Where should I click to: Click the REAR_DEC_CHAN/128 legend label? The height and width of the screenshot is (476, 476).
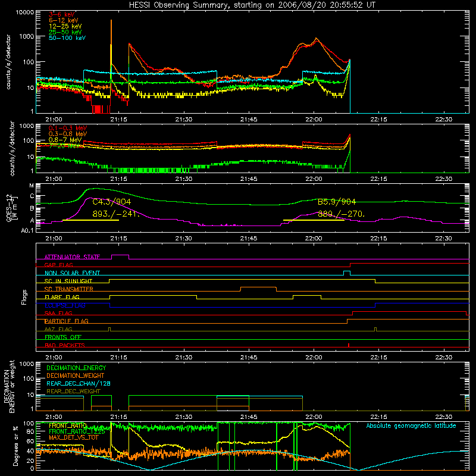point(79,384)
